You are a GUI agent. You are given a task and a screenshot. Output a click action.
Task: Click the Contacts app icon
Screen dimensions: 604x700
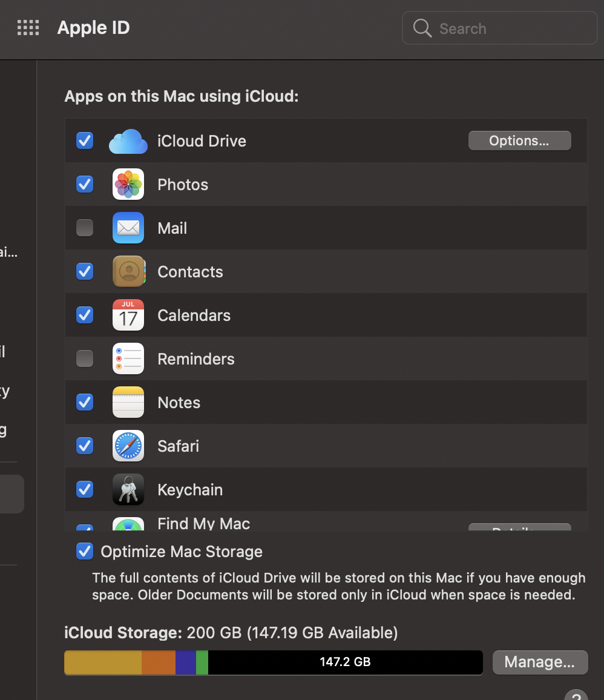click(129, 271)
